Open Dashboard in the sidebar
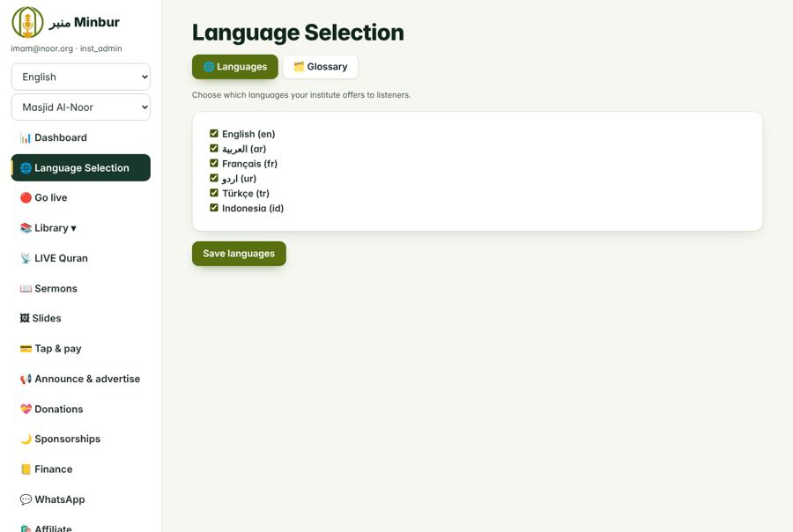 click(81, 137)
